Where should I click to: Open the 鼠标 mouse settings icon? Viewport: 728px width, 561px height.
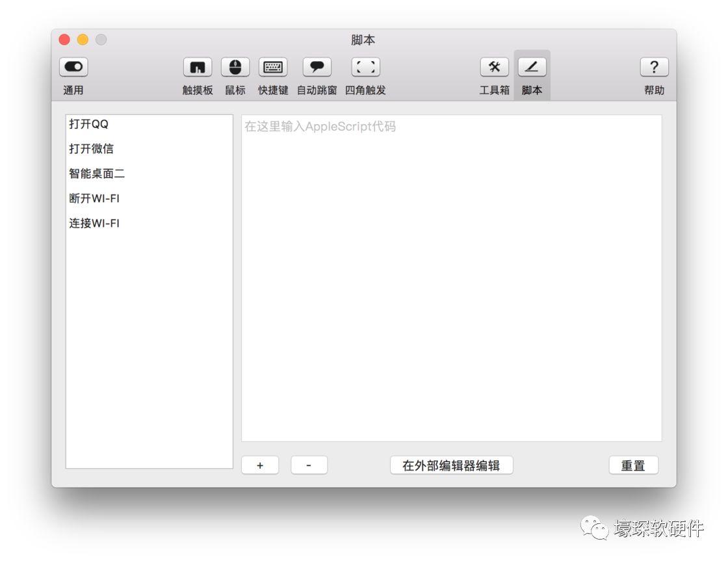[x=235, y=67]
